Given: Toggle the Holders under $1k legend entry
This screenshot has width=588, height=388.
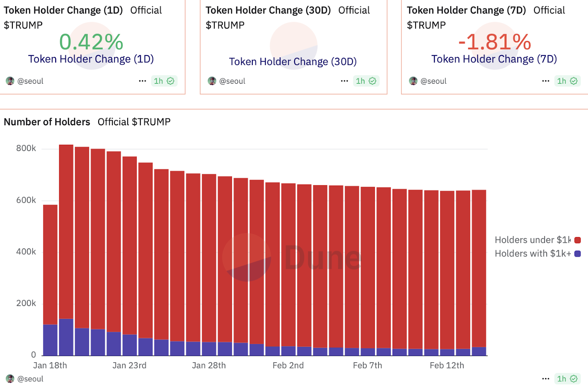Looking at the screenshot, I should pos(537,240).
